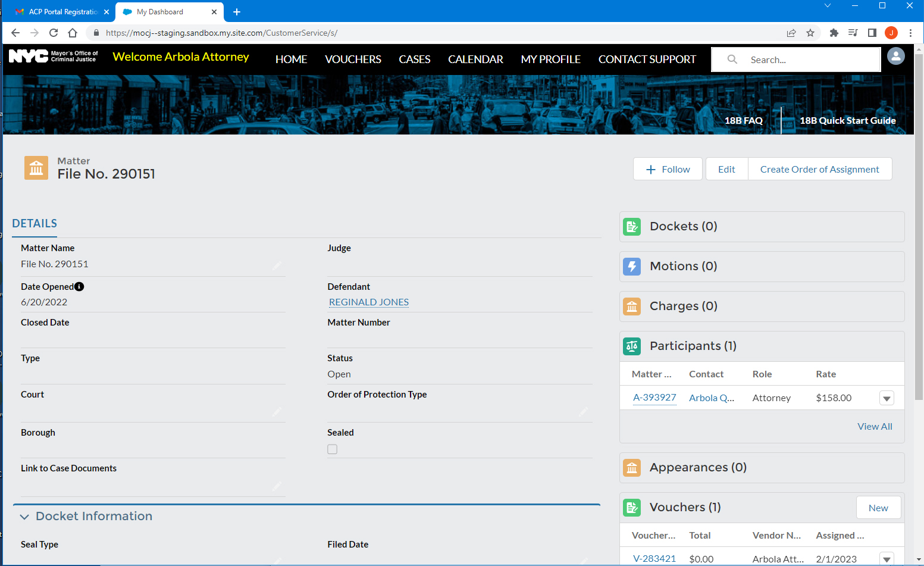The height and width of the screenshot is (566, 924).
Task: Open the browser extensions puzzle icon
Action: coord(834,33)
